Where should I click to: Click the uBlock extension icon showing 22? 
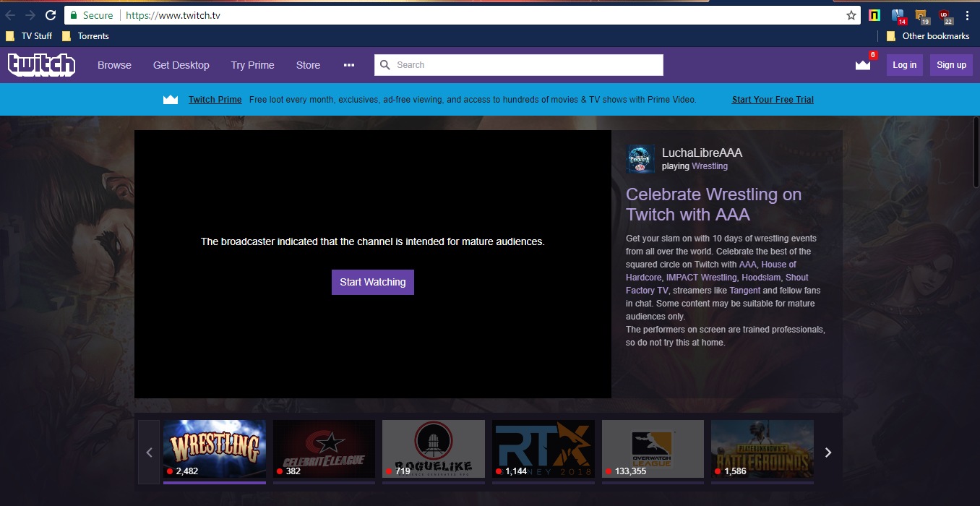point(945,15)
